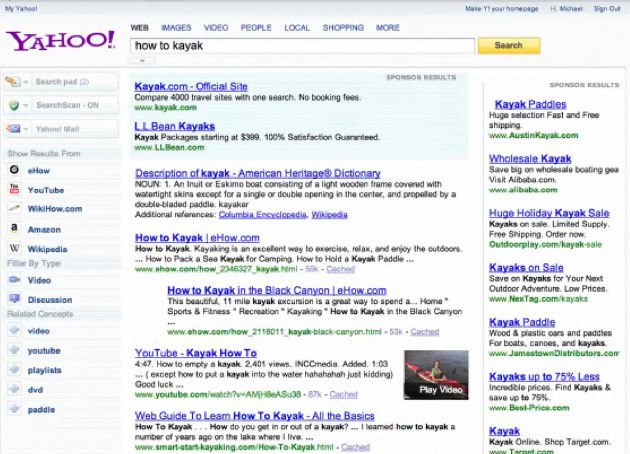Click the Discussion filter icon

click(x=14, y=299)
